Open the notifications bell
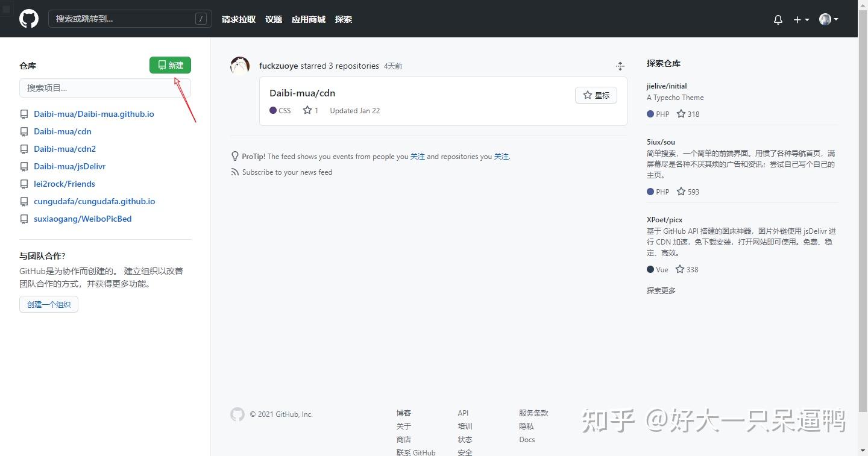 pos(778,19)
